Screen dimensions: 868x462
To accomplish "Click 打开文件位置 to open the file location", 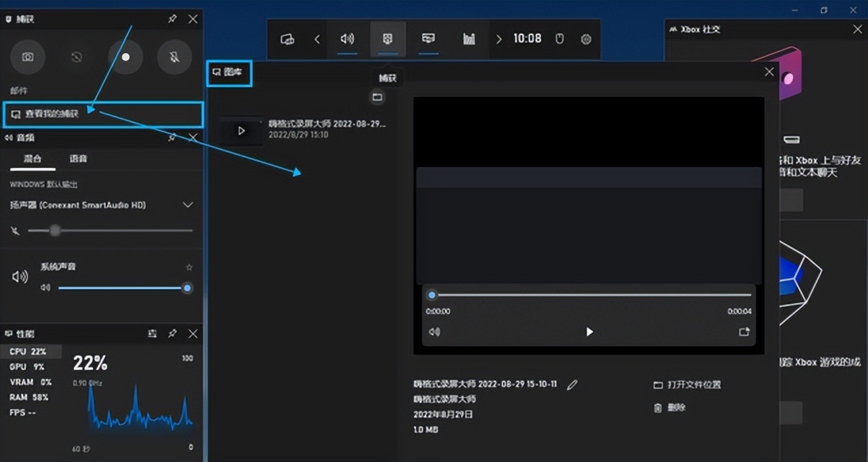I will 693,385.
